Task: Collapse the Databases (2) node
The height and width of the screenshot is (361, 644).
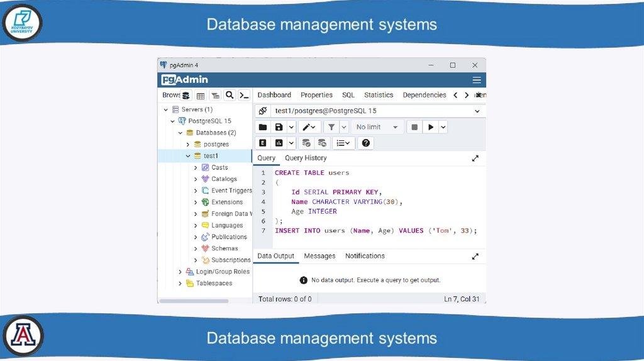Action: [180, 133]
